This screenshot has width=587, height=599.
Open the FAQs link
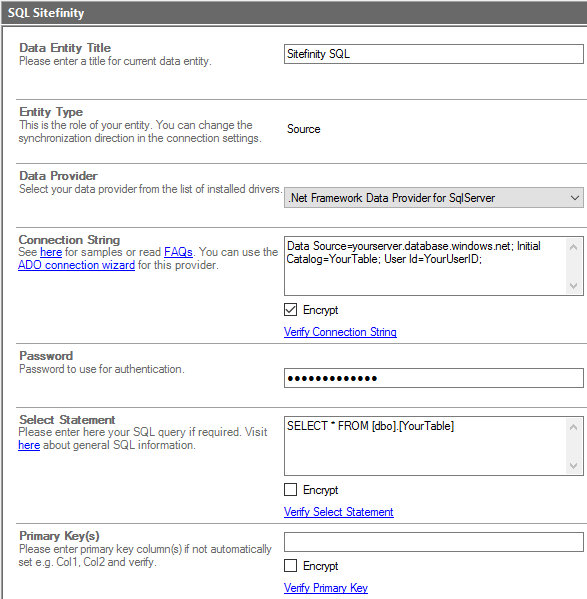click(178, 252)
